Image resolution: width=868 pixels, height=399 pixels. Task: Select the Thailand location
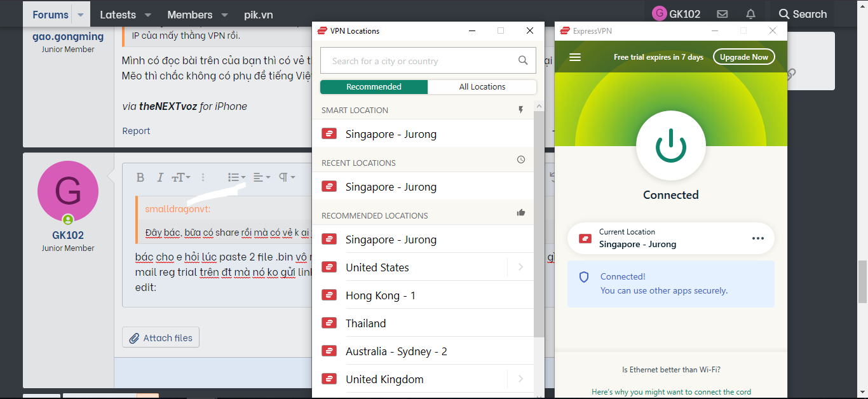[423, 323]
